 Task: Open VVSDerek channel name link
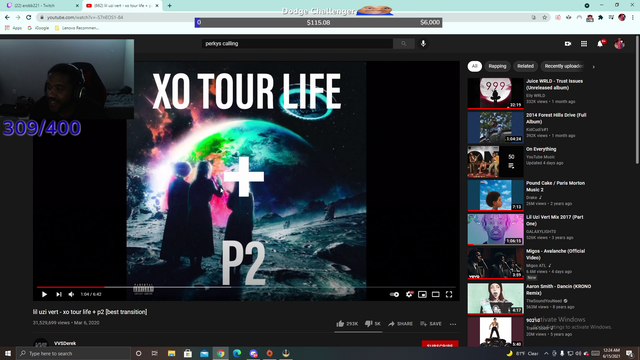click(65, 344)
